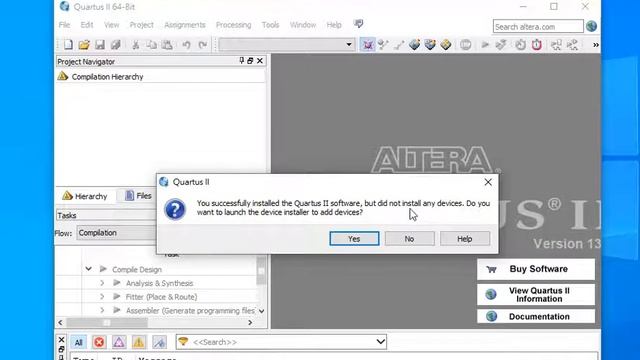Viewport: 640px width, 360px height.
Task: Toggle the critical warning filter icon
Action: coord(119,342)
